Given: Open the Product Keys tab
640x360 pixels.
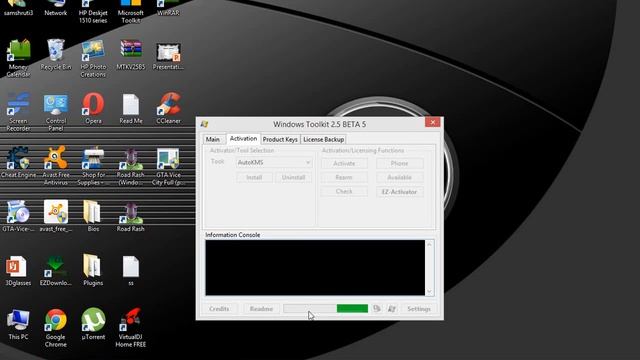Looking at the screenshot, I should coord(280,139).
